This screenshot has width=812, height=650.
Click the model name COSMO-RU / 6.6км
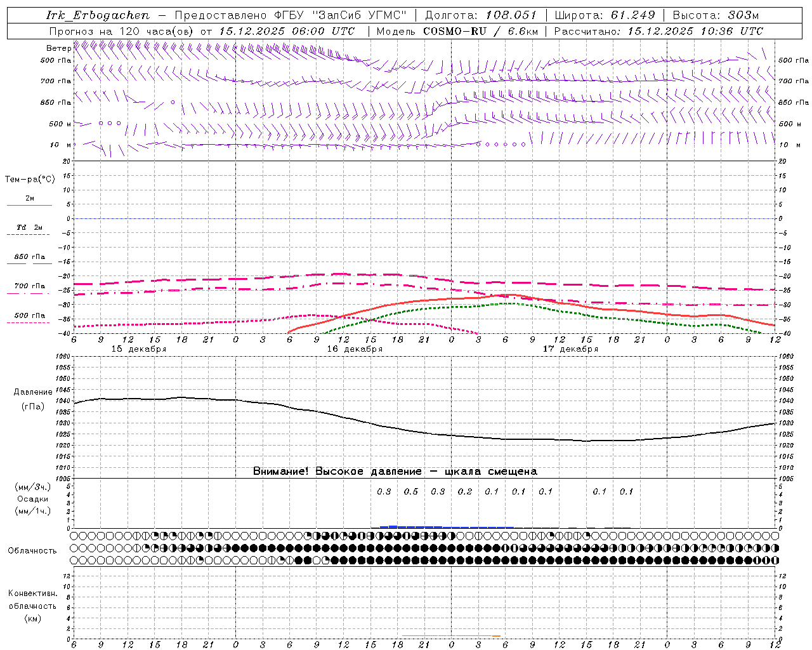[481, 31]
